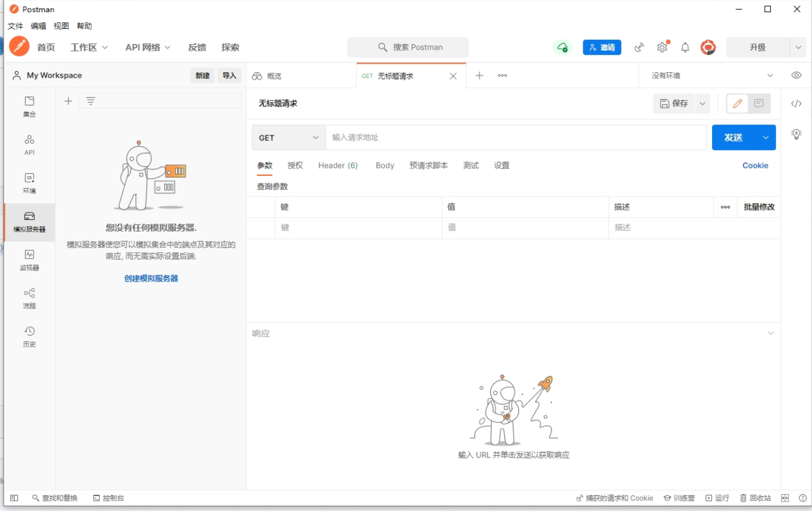Open the notifications bell icon

(x=685, y=47)
